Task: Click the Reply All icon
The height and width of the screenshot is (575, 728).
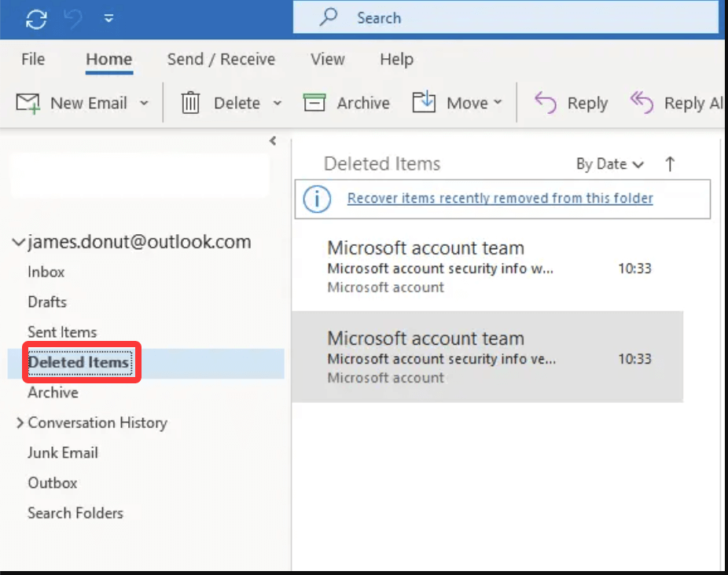Action: 642,102
